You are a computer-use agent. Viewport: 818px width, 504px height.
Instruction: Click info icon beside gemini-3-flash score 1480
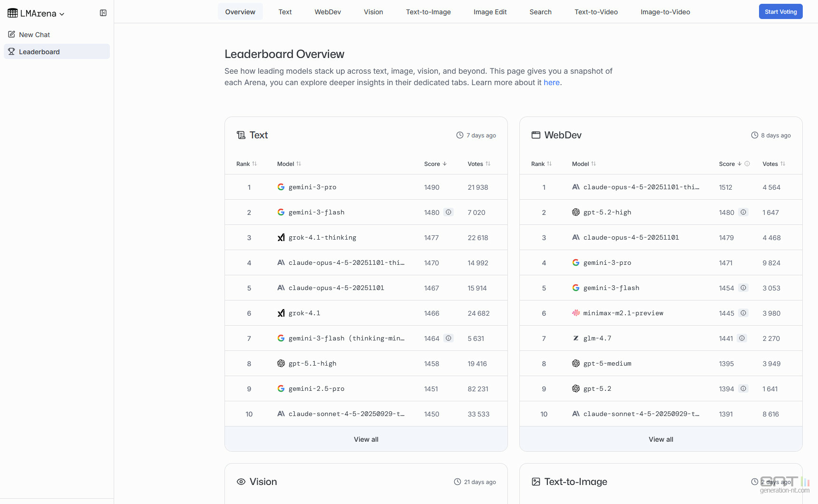click(448, 212)
